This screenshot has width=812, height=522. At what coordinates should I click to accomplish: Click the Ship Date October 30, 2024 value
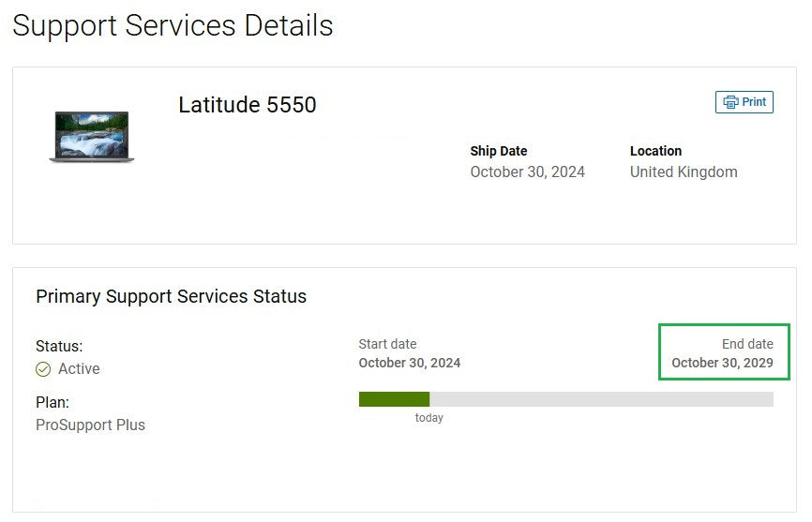pos(527,172)
